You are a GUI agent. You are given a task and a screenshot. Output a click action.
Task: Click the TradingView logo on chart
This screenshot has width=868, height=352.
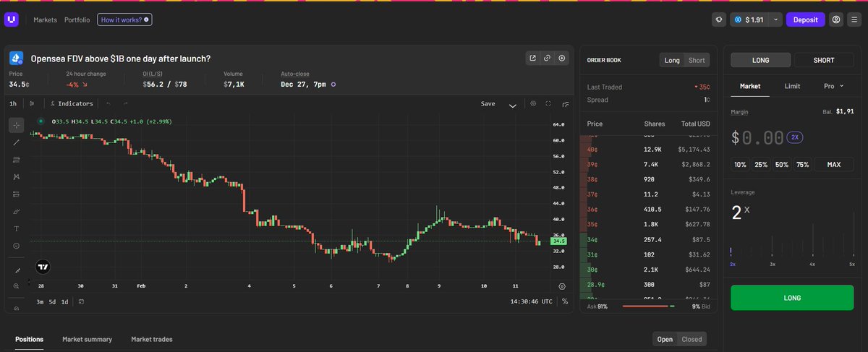pos(43,266)
